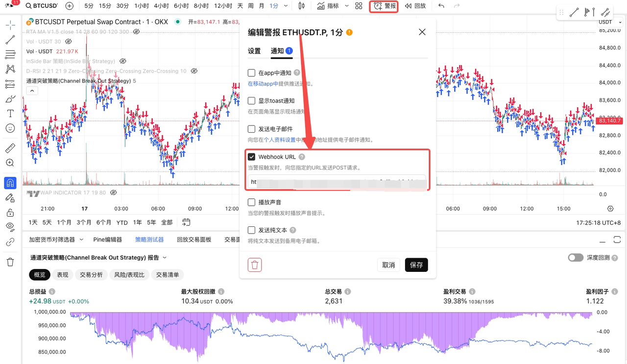Pick the trend line in floating favorites toolbar
The height and width of the screenshot is (364, 627).
574,13
